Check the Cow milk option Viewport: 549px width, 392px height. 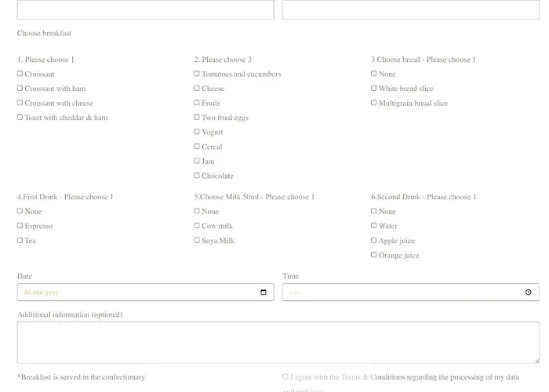[197, 226]
